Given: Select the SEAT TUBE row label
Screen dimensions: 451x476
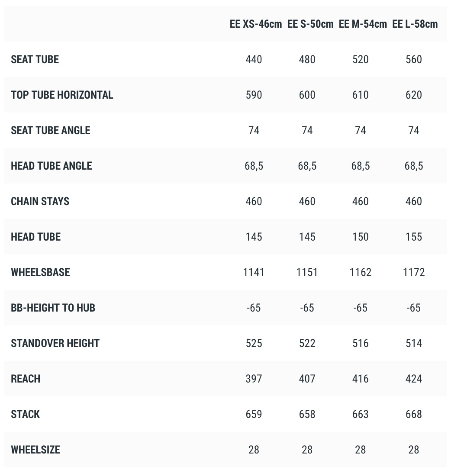Looking at the screenshot, I should point(35,60).
